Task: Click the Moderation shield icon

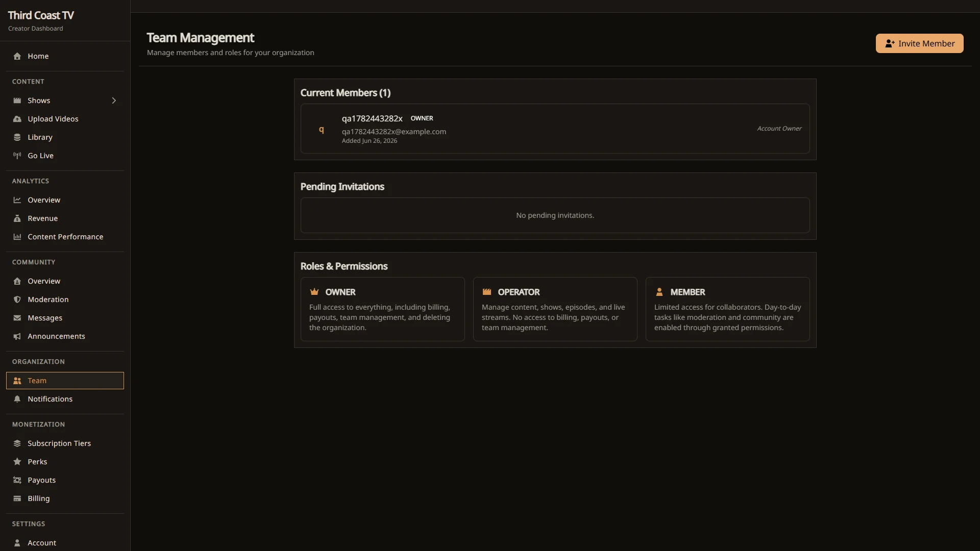Action: coord(17,299)
